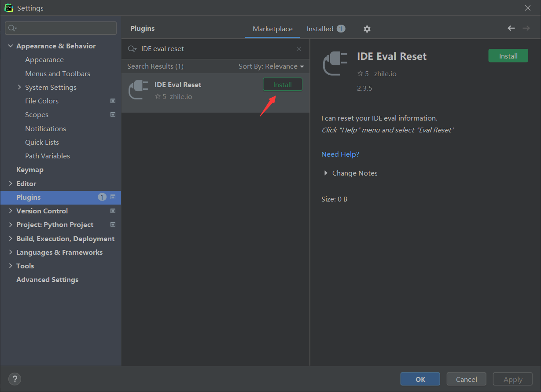Open plugin search options magnifier icon
Screen dimensions: 541x392
[x=132, y=49]
